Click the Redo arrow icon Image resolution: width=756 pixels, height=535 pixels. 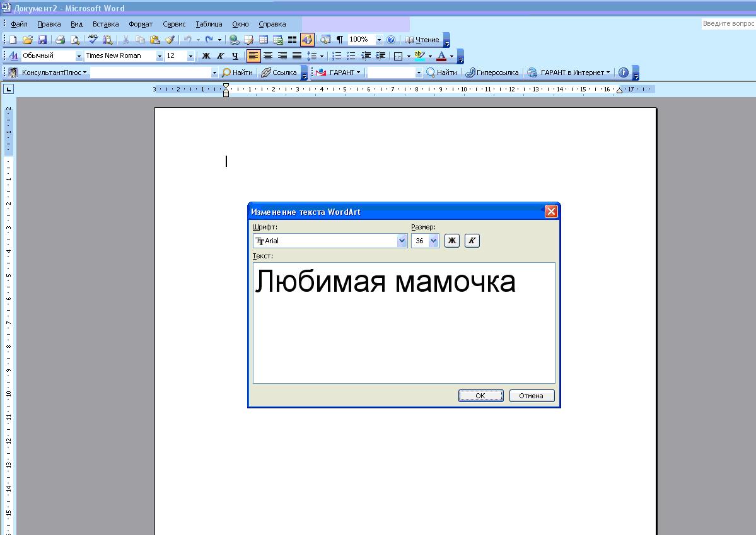pyautogui.click(x=209, y=40)
